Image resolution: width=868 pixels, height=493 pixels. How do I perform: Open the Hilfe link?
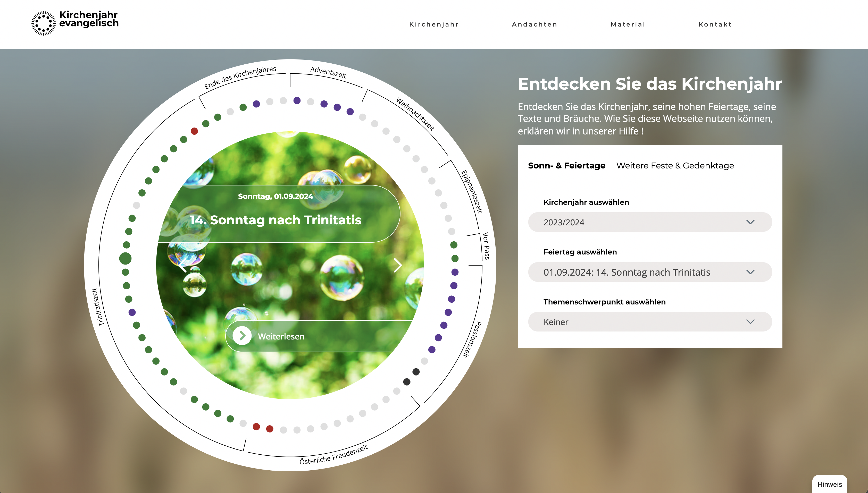pyautogui.click(x=629, y=131)
